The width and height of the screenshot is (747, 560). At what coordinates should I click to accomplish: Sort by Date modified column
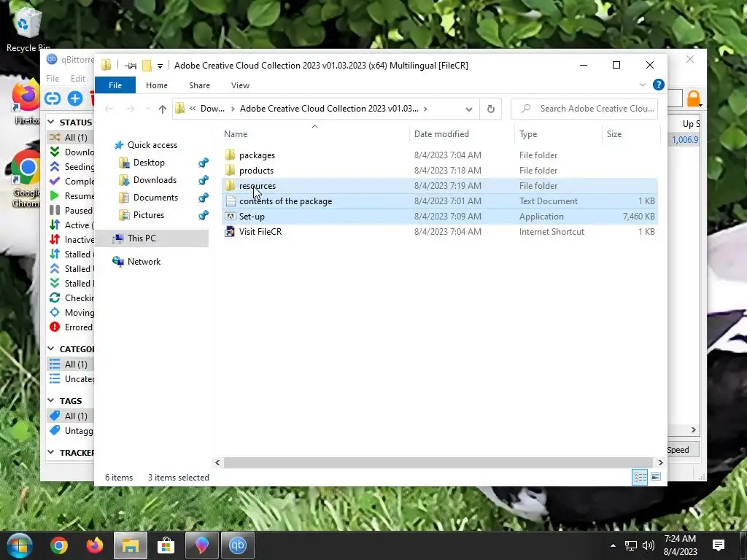click(441, 134)
